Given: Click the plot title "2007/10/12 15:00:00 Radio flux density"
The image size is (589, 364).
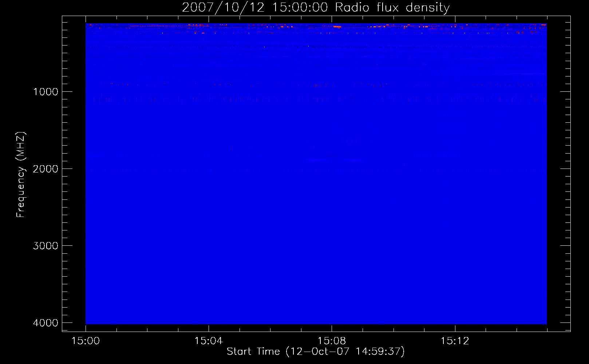Looking at the screenshot, I should tap(316, 8).
